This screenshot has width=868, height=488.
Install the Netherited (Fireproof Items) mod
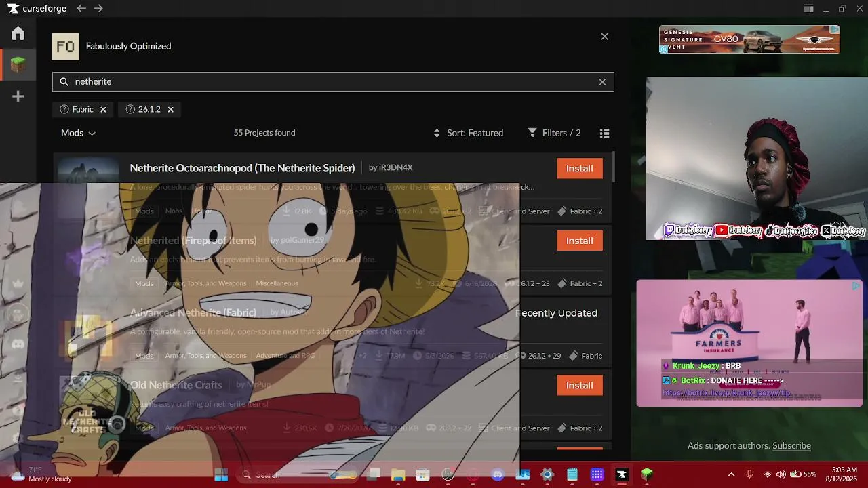(580, 241)
